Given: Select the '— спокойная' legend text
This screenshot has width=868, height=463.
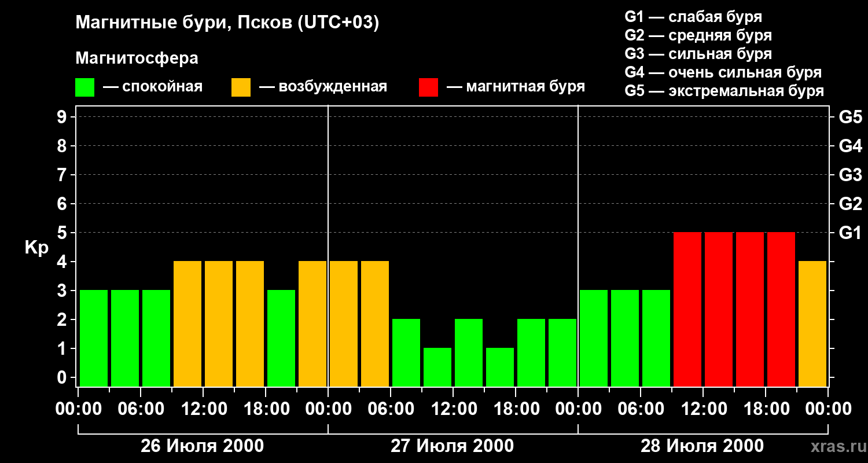Looking at the screenshot, I should tap(153, 87).
